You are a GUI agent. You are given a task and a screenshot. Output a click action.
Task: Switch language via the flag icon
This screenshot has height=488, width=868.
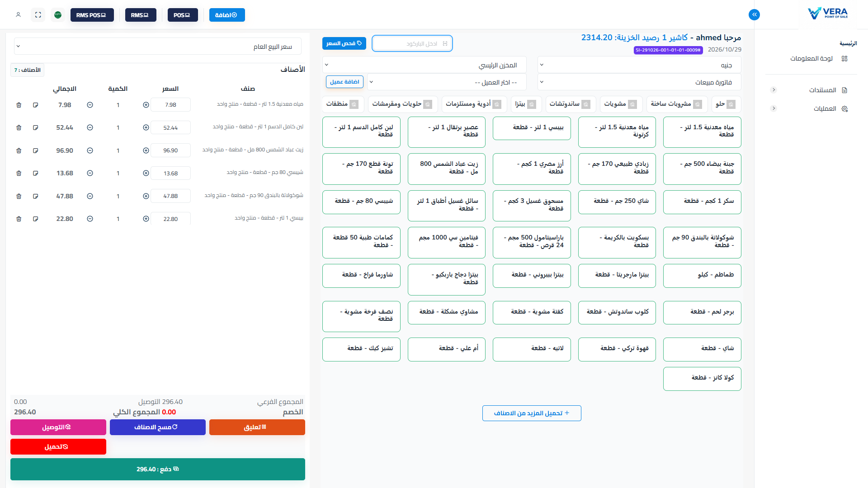(58, 15)
